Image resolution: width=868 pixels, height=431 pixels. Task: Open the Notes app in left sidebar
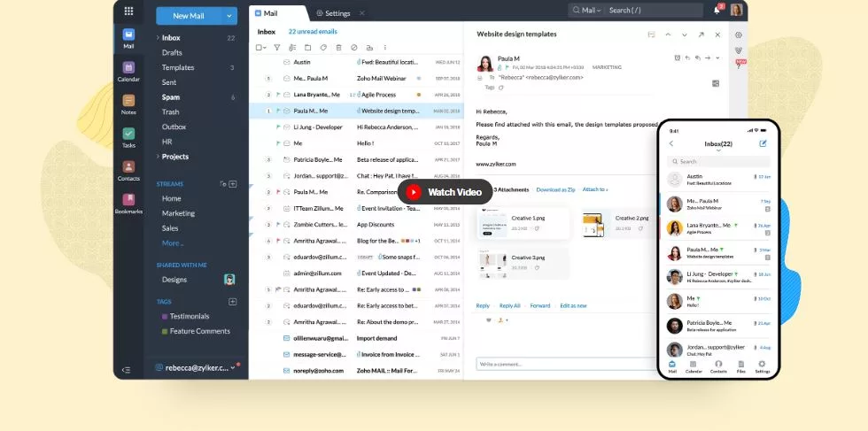pyautogui.click(x=128, y=104)
